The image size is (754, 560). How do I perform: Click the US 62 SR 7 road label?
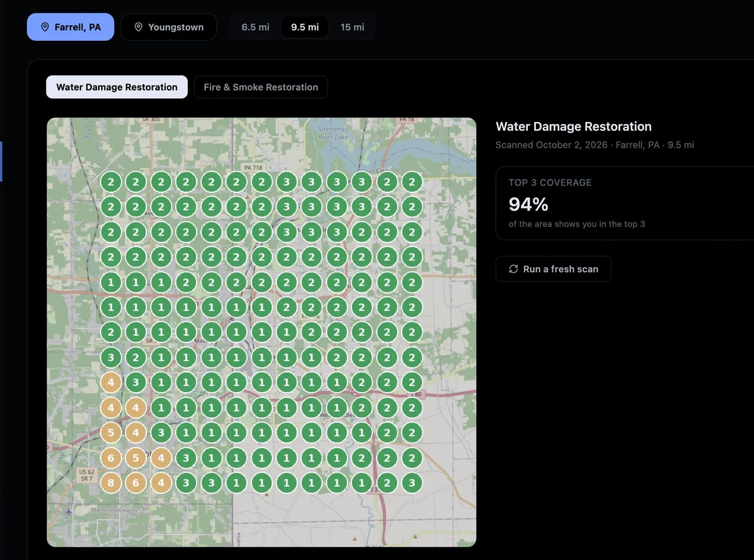point(87,475)
